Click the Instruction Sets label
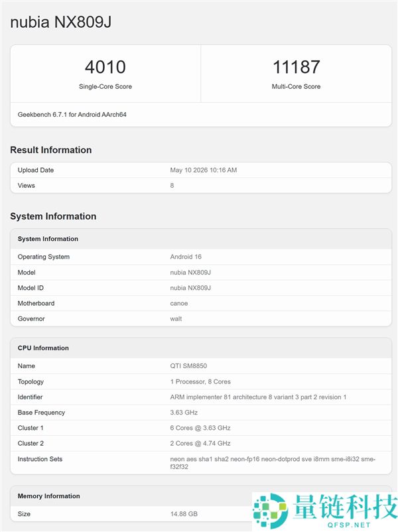 point(40,459)
